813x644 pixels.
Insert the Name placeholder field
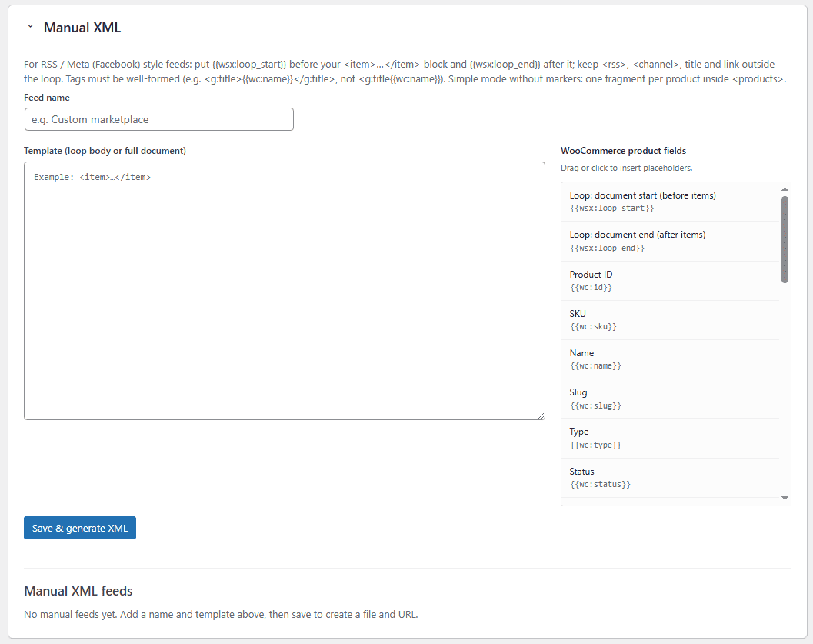[671, 359]
